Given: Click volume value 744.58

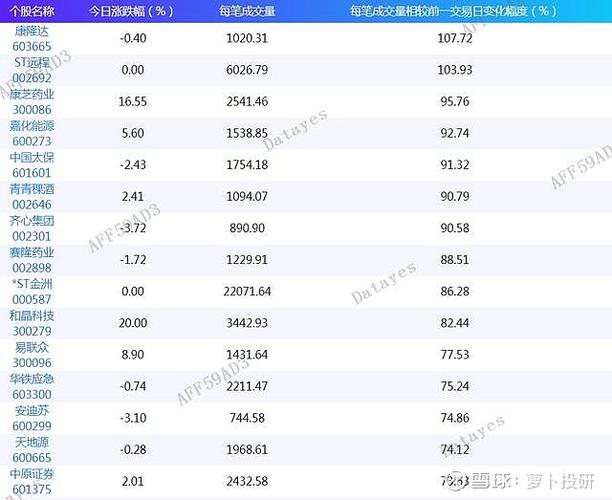Looking at the screenshot, I should coord(247,418).
